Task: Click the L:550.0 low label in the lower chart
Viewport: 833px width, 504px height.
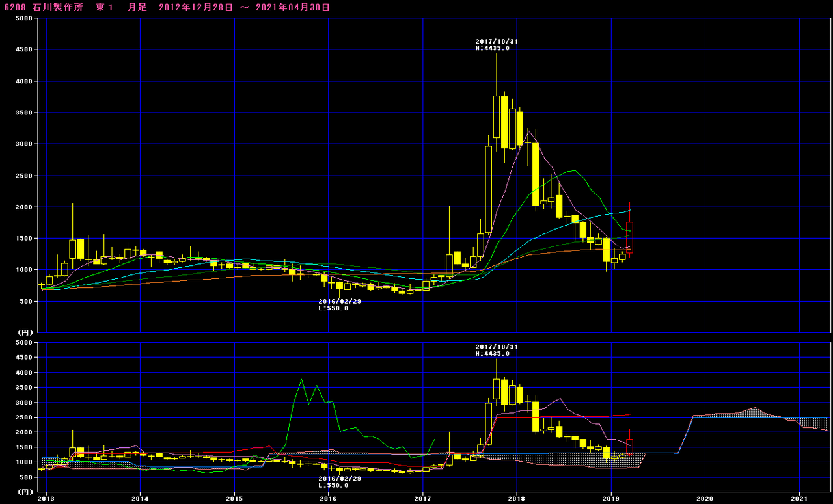Action: pos(333,485)
